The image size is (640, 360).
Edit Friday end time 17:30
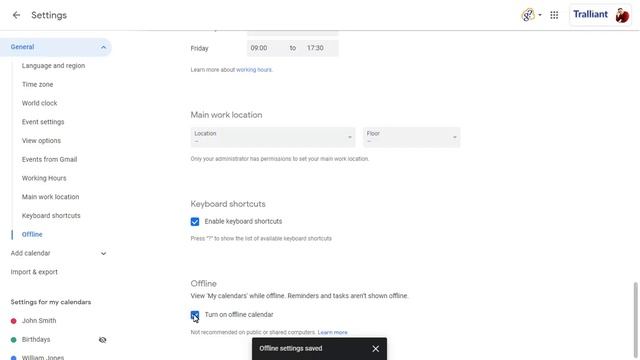pos(316,48)
